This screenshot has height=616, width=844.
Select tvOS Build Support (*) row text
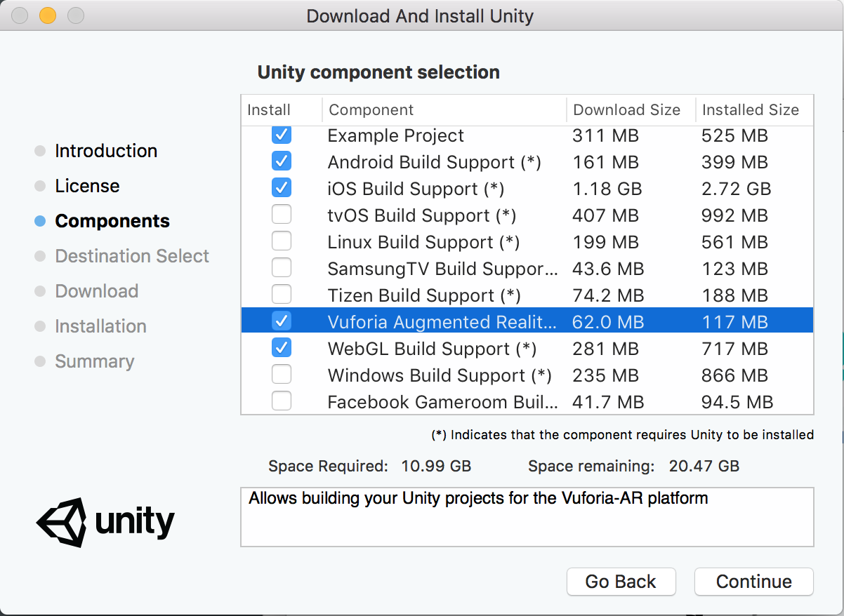click(x=422, y=215)
